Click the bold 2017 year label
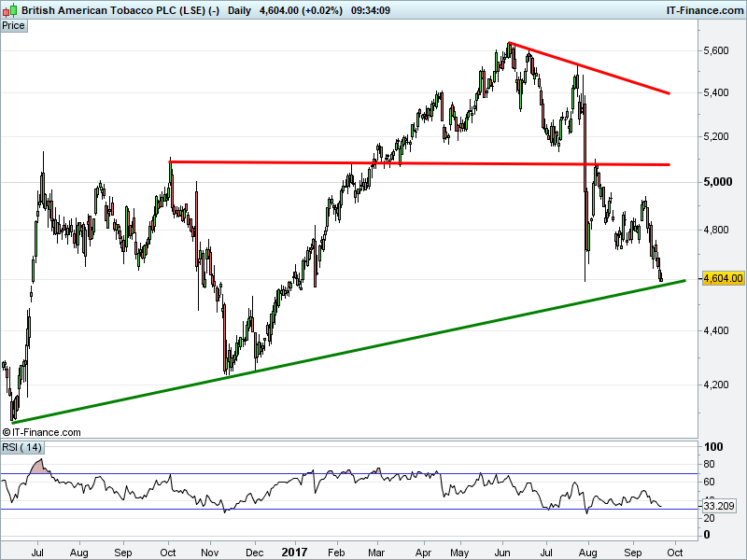747x560 pixels. [294, 553]
